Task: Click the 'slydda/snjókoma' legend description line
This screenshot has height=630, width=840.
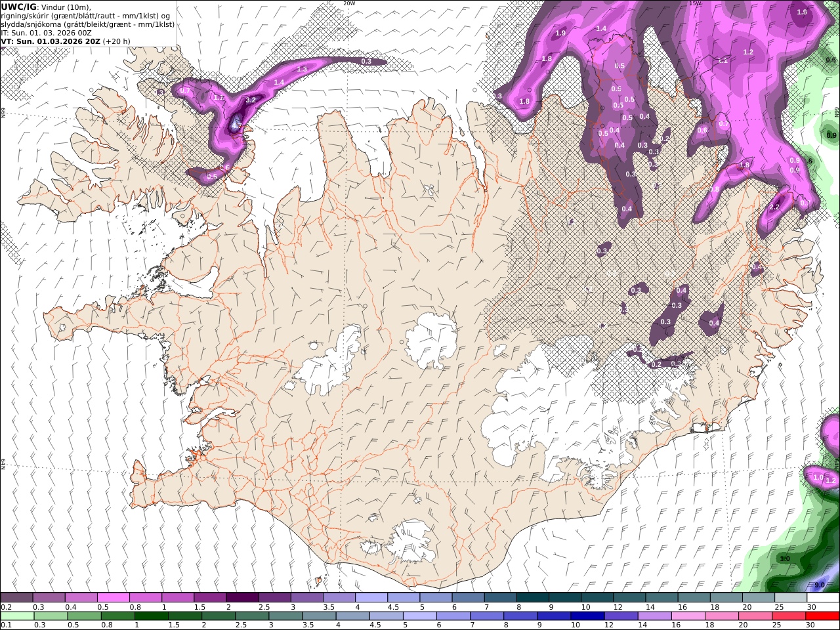Action: (87, 24)
